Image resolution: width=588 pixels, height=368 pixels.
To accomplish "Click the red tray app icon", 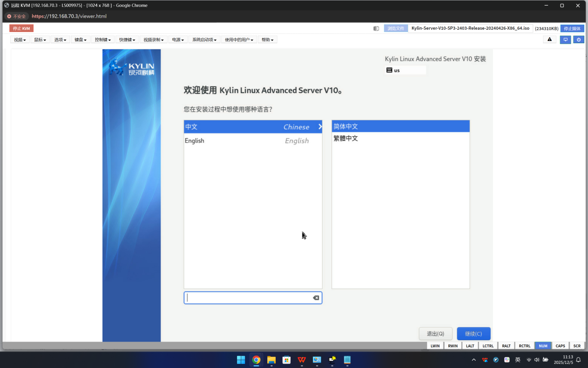I will click(x=485, y=360).
